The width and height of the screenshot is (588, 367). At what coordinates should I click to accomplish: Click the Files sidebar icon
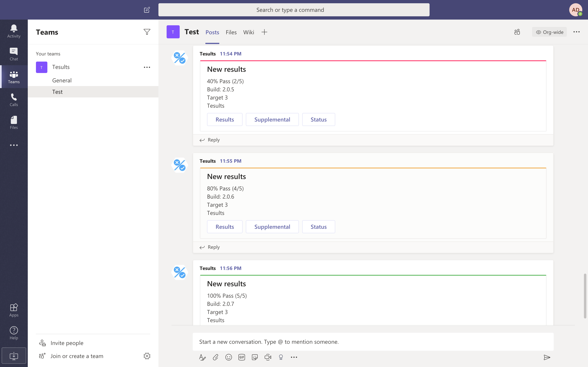(14, 122)
